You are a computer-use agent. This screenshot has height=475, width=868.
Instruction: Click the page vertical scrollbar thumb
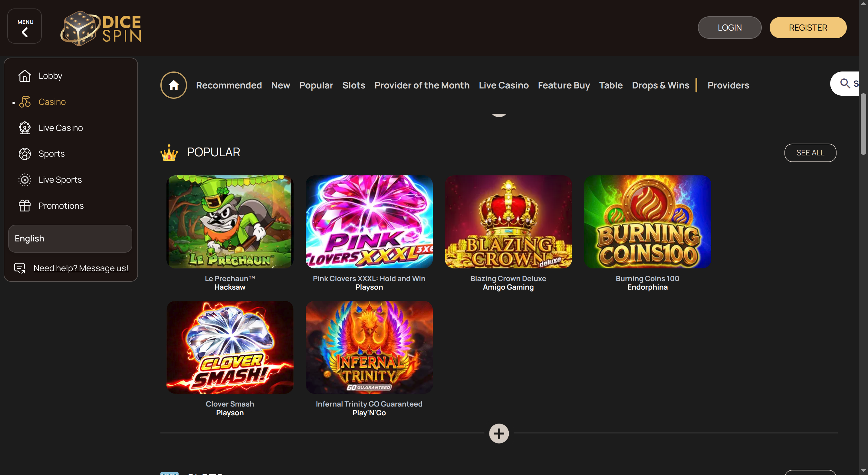click(863, 124)
